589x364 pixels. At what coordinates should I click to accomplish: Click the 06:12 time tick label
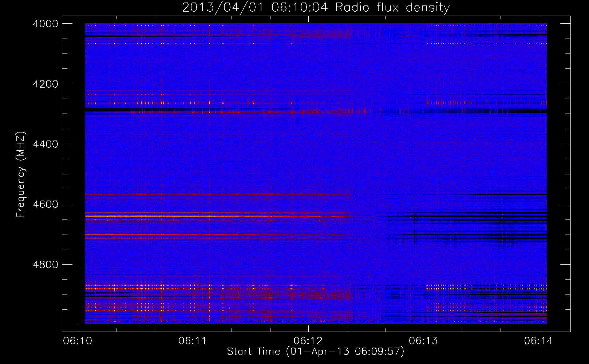click(x=308, y=341)
